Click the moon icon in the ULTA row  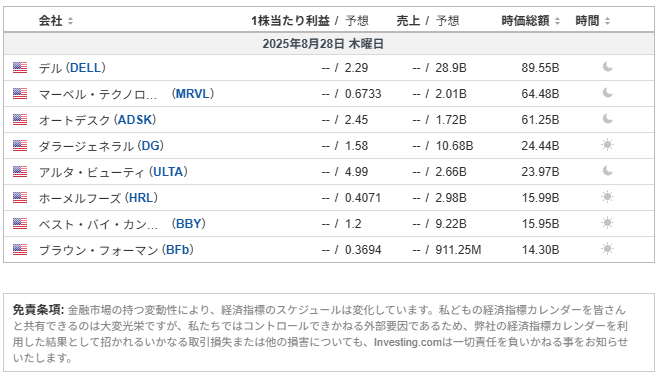(x=608, y=171)
